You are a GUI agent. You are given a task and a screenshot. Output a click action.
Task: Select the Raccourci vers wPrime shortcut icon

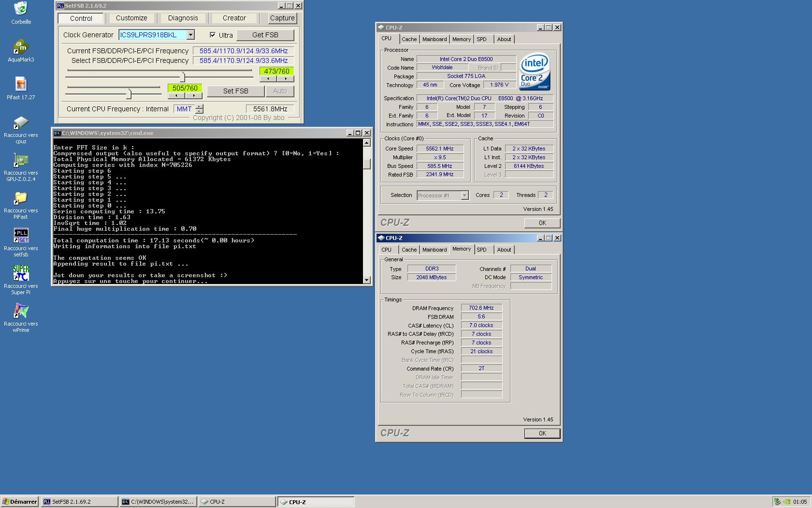click(x=21, y=311)
